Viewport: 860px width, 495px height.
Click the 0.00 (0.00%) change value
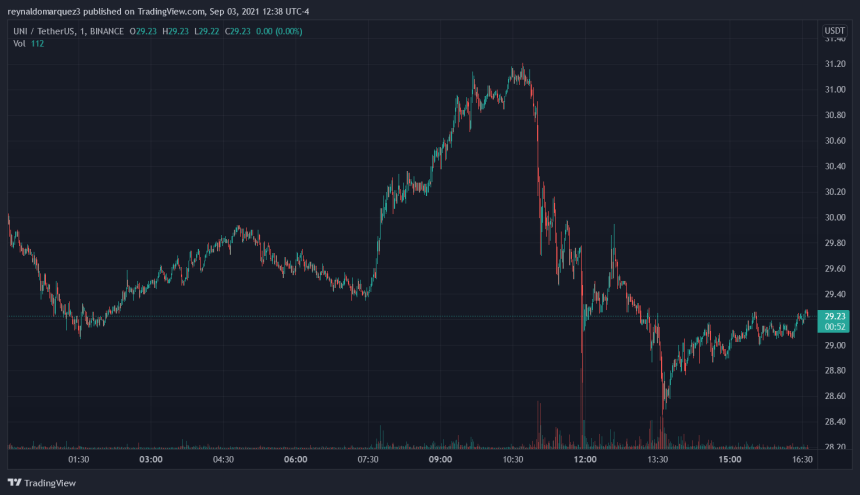click(x=273, y=32)
